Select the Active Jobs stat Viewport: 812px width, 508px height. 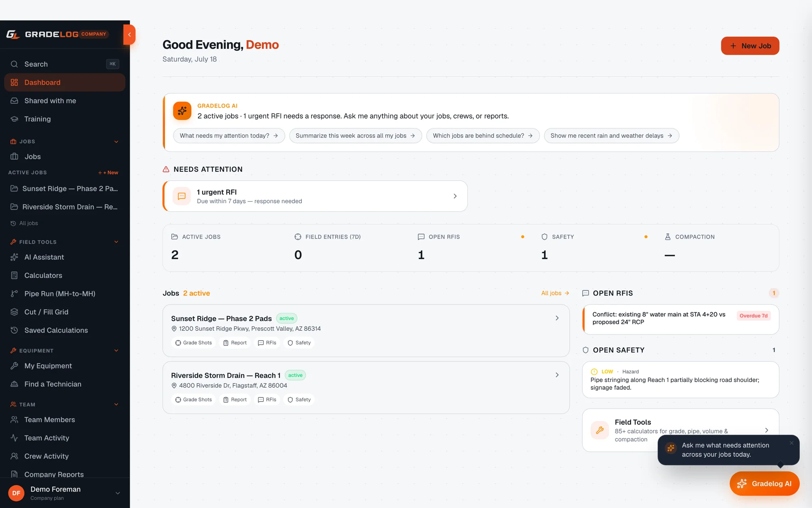(x=224, y=247)
